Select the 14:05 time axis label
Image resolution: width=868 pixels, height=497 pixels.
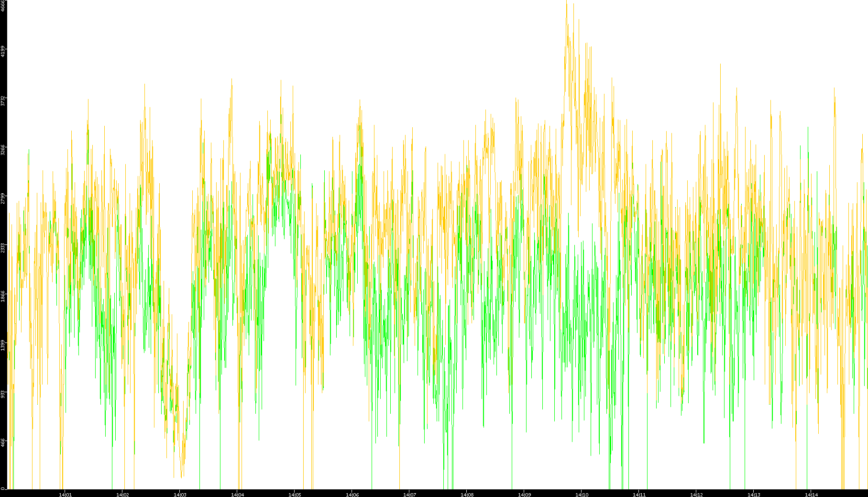coord(295,495)
